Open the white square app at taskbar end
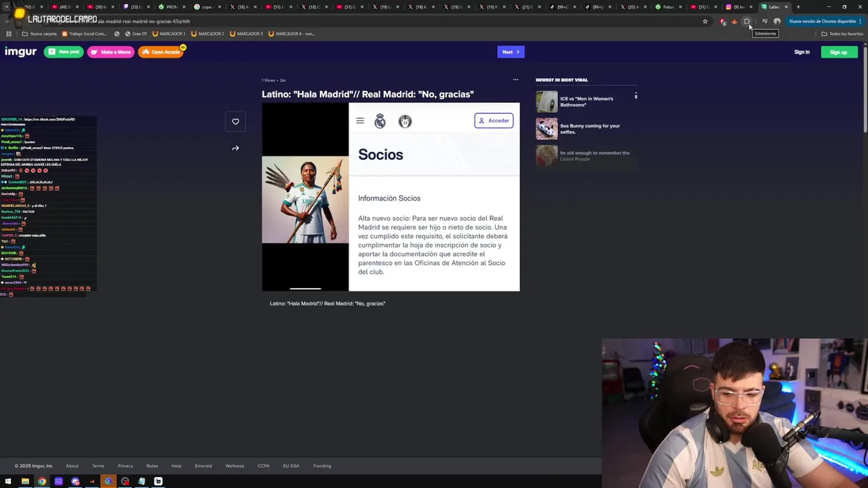The height and width of the screenshot is (488, 868). pos(158,481)
